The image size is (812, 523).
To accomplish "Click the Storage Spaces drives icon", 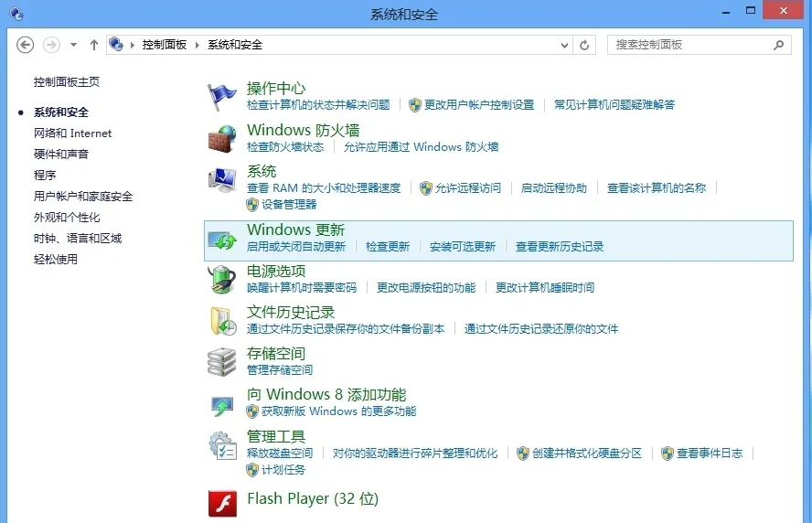I will tap(222, 362).
